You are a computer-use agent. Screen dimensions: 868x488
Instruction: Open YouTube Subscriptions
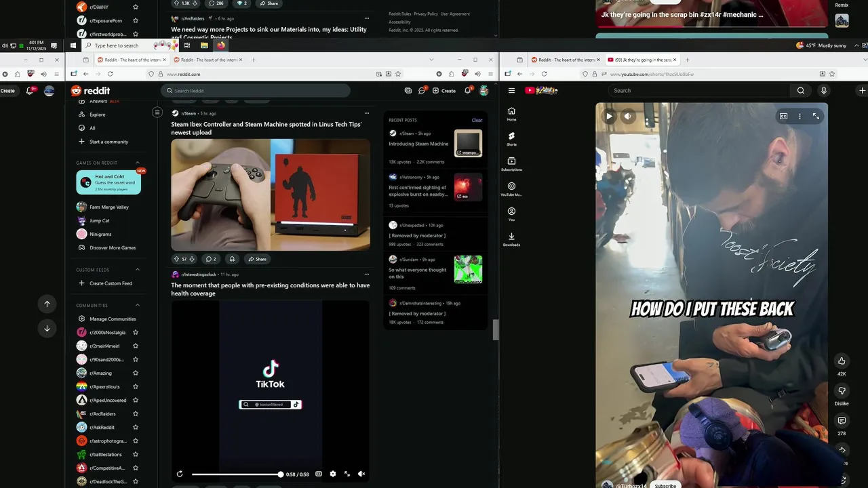[x=511, y=164]
